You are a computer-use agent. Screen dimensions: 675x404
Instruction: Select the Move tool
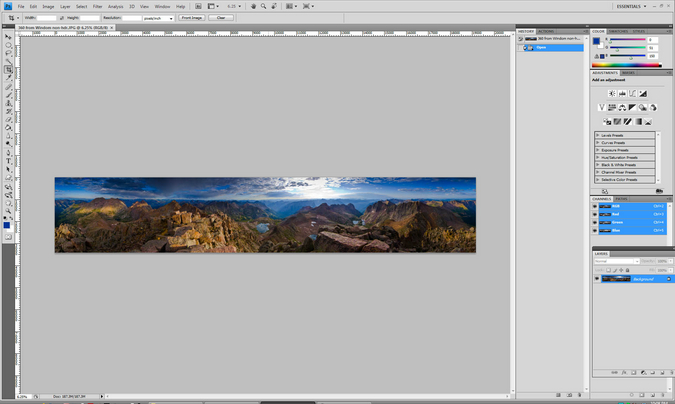8,37
